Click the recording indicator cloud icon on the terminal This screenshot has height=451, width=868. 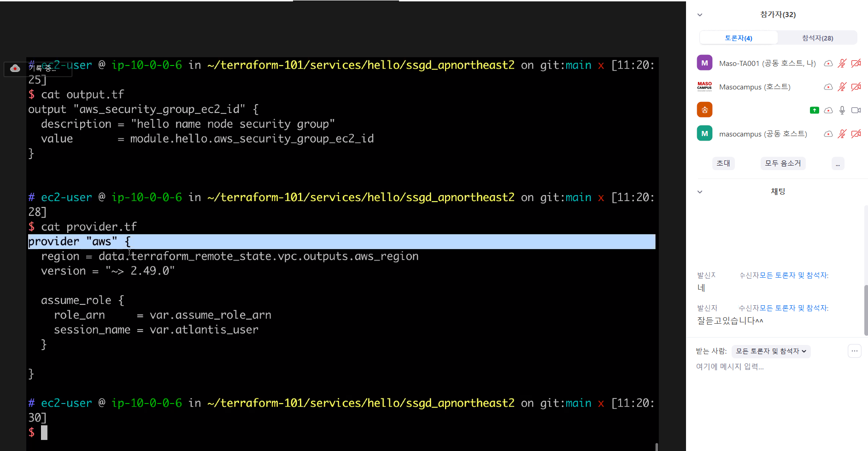coord(15,68)
